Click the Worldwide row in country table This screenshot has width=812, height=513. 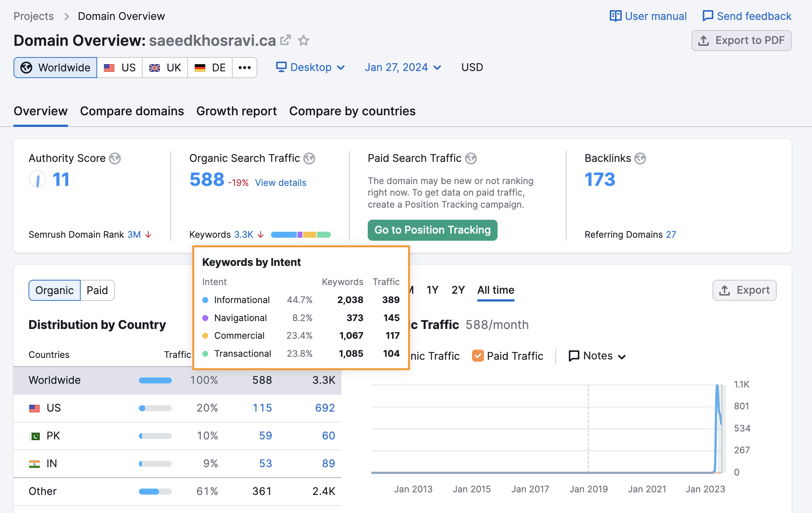point(177,380)
